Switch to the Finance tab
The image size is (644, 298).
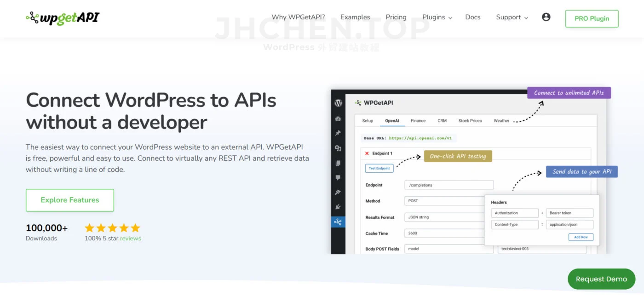(x=418, y=121)
